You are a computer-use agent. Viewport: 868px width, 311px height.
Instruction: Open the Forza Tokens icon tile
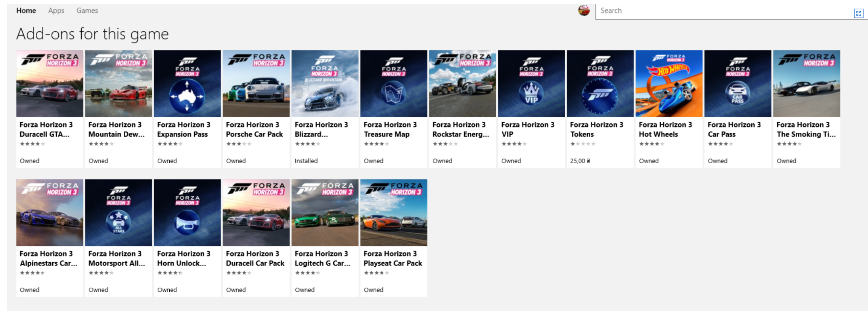coord(600,84)
